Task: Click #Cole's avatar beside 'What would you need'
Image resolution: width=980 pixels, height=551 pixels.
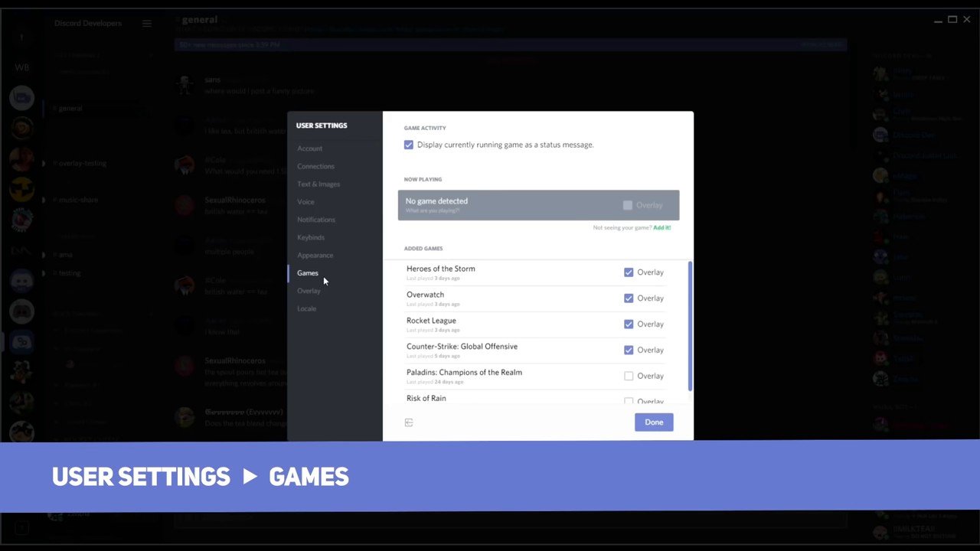Action: (185, 165)
